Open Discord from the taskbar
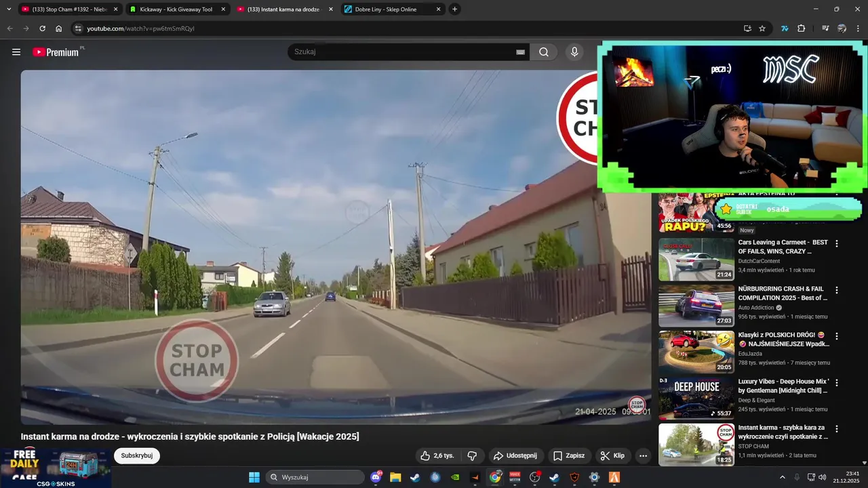This screenshot has height=488, width=868. click(376, 477)
